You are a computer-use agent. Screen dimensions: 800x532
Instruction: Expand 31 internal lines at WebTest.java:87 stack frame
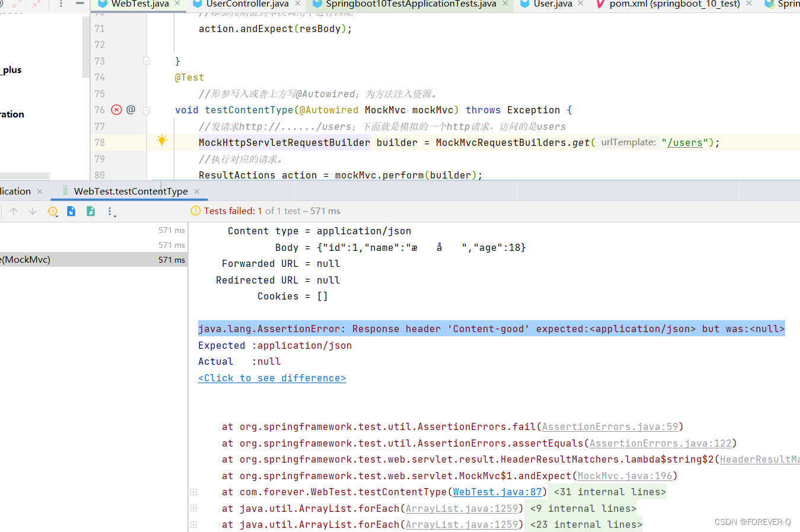tap(193, 492)
